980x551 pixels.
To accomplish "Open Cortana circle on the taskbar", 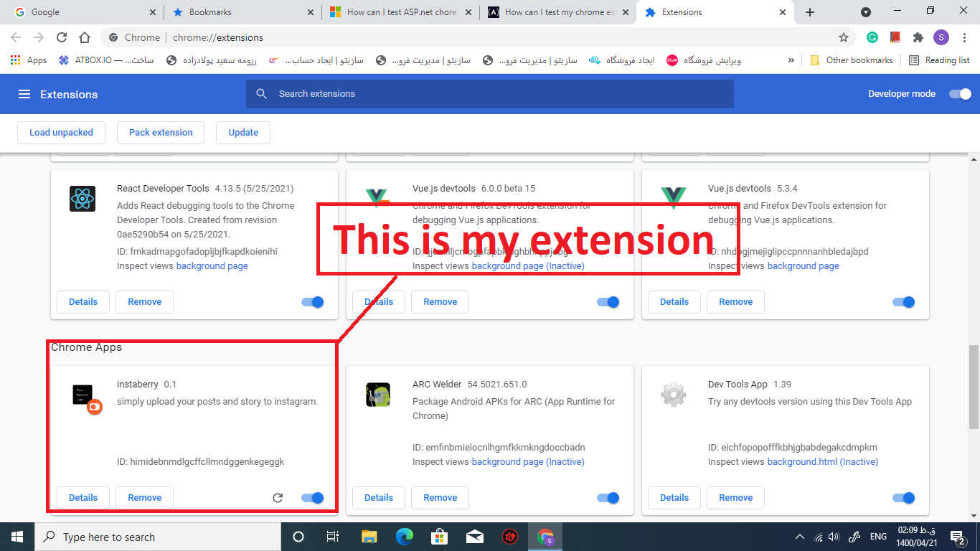I will coord(298,537).
